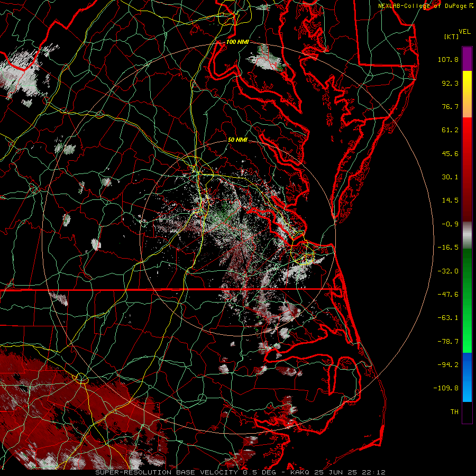This screenshot has width=476, height=476.
Task: Click the 92.3 velocity legend value
Action: (450, 83)
